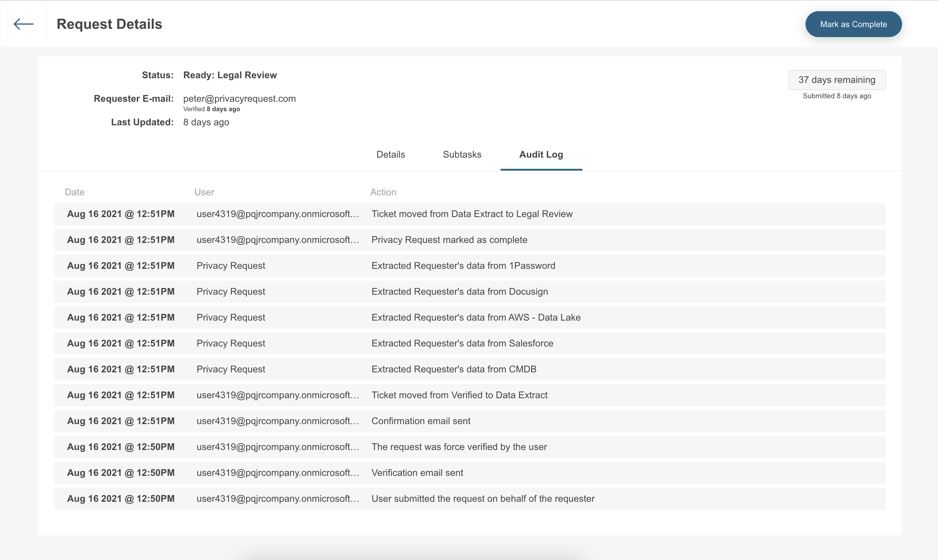
Task: Click the 1Password data extraction entry
Action: 463,266
